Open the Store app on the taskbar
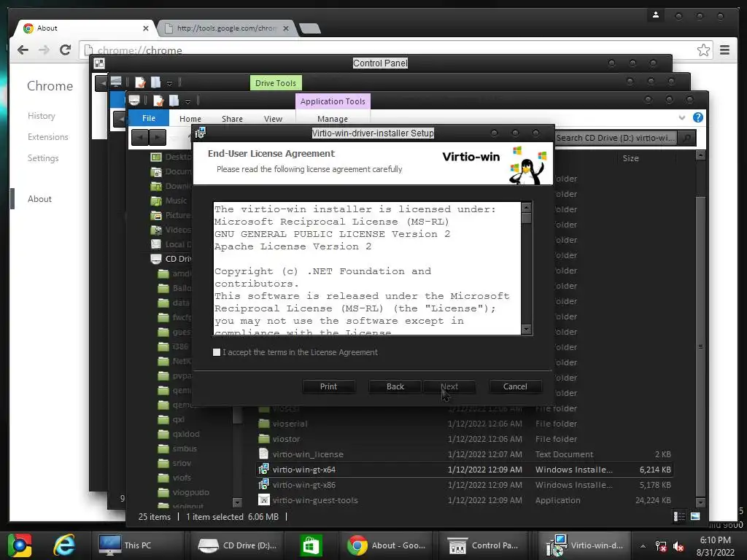 click(x=311, y=545)
